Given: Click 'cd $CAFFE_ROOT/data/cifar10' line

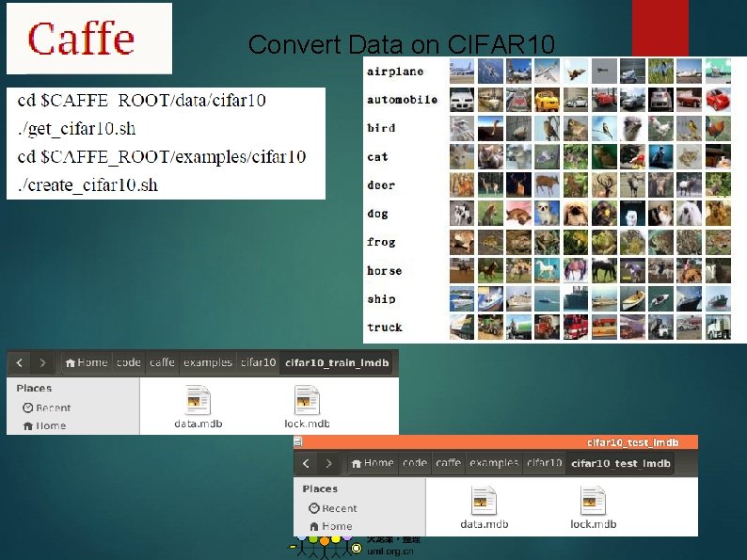Looking at the screenshot, I should [x=141, y=101].
